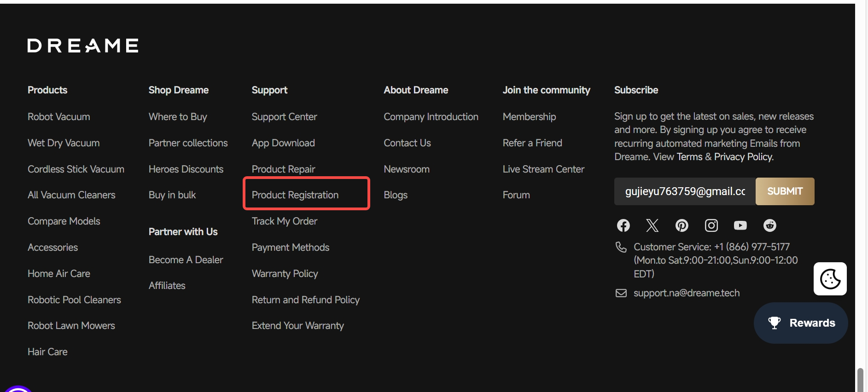Open Dreame's Instagram icon
Image resolution: width=868 pixels, height=392 pixels.
(711, 225)
